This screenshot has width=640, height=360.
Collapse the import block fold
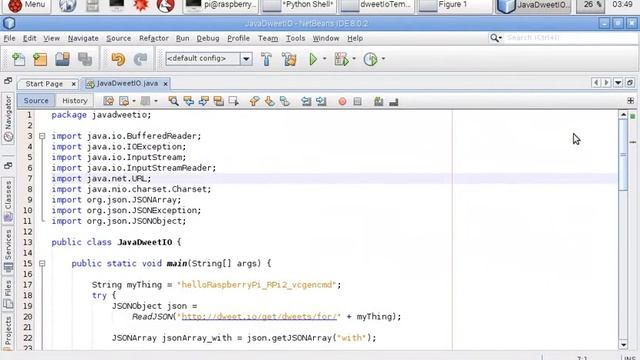[x=42, y=136]
